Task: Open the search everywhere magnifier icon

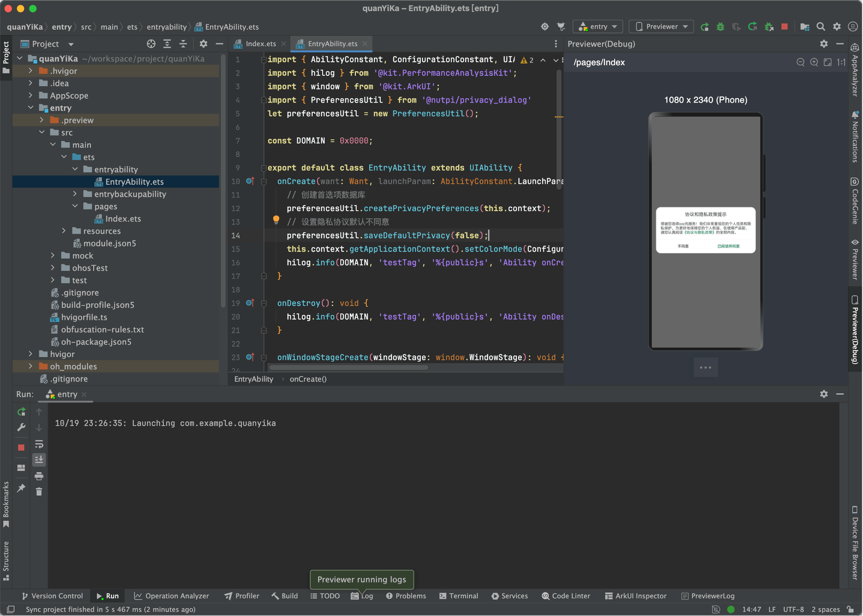Action: coord(821,27)
